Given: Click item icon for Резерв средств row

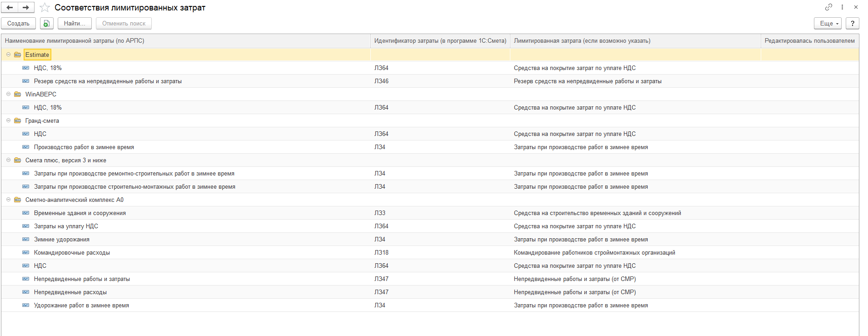Looking at the screenshot, I should coord(26,81).
